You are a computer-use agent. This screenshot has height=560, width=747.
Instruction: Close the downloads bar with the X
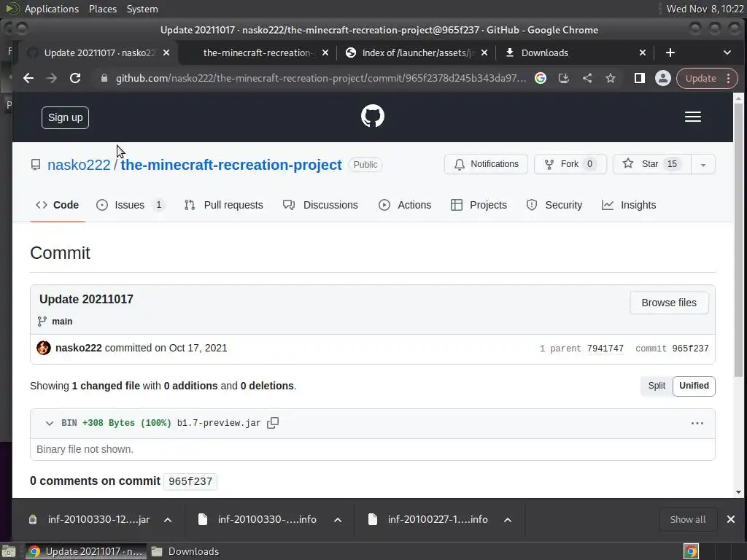pyautogui.click(x=731, y=519)
